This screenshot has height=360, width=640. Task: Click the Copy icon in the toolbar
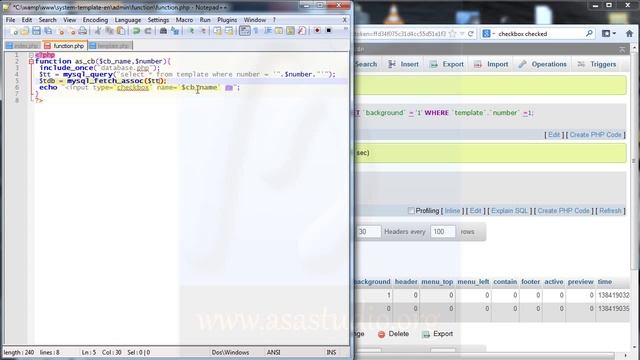tap(109, 31)
